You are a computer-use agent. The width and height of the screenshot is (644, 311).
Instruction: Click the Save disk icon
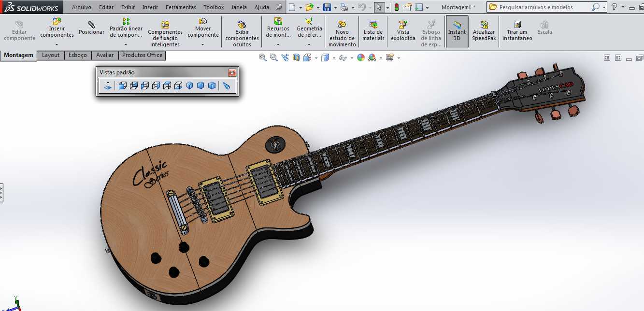[327, 7]
